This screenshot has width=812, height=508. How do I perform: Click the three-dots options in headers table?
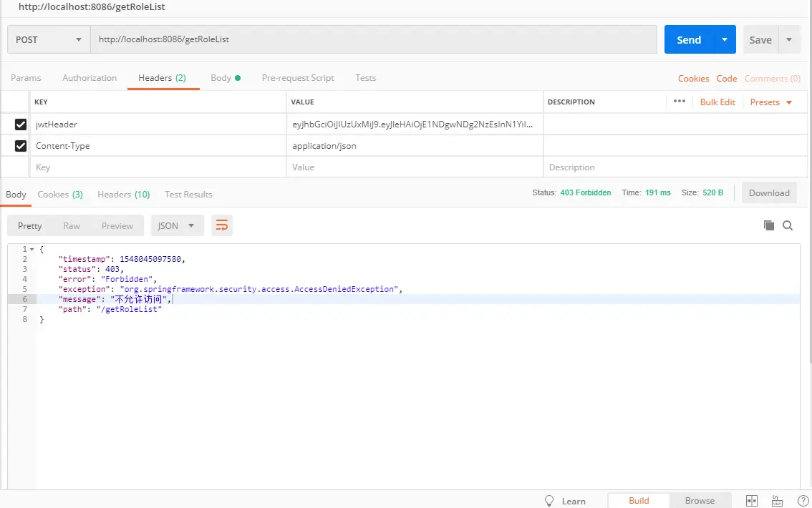pos(680,102)
